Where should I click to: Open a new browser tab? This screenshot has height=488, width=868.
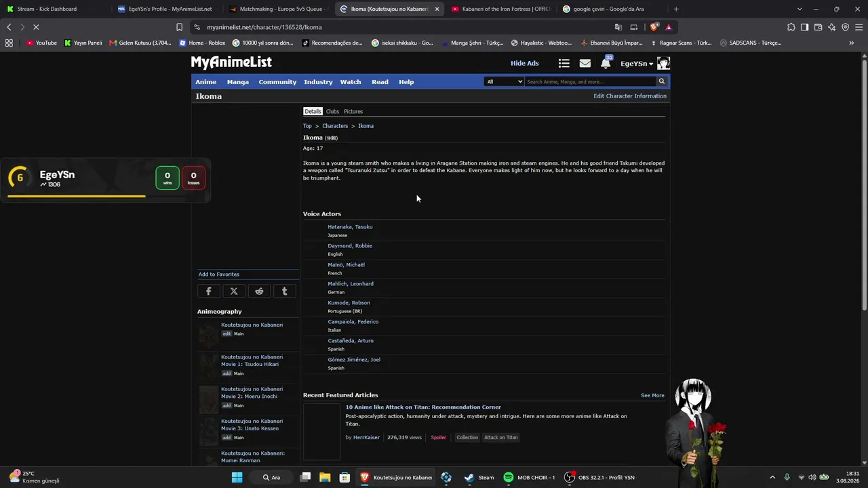coord(676,9)
